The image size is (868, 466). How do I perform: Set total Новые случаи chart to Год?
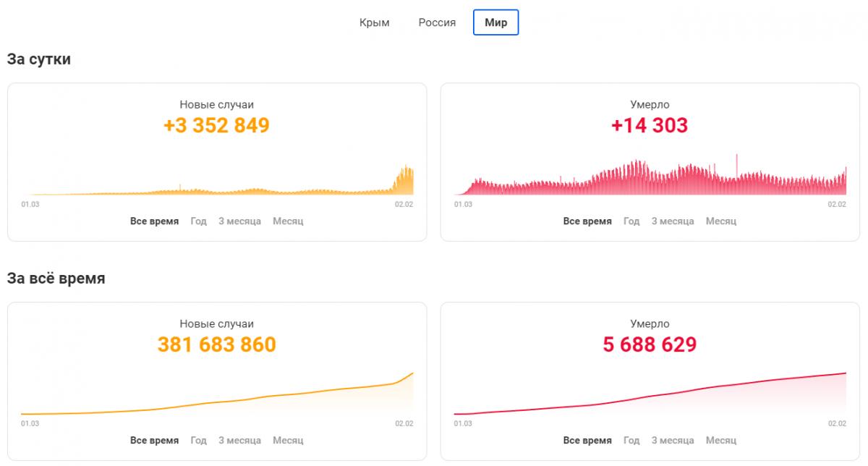198,441
